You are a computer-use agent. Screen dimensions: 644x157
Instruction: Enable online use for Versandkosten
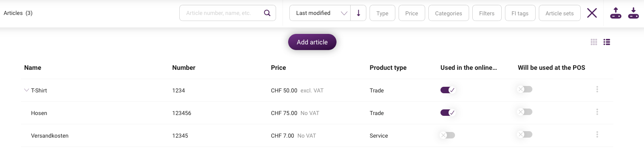pyautogui.click(x=448, y=135)
